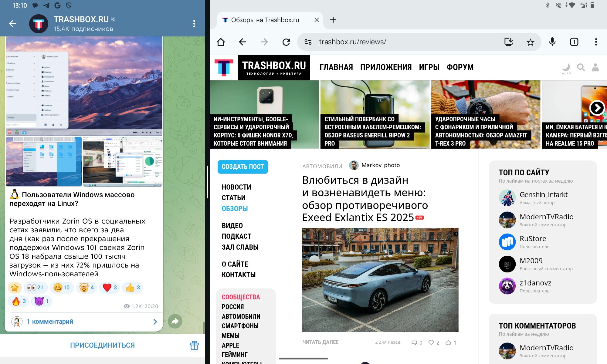Toggle the eyes emoji reaction
The image size is (607, 364).
(35, 287)
